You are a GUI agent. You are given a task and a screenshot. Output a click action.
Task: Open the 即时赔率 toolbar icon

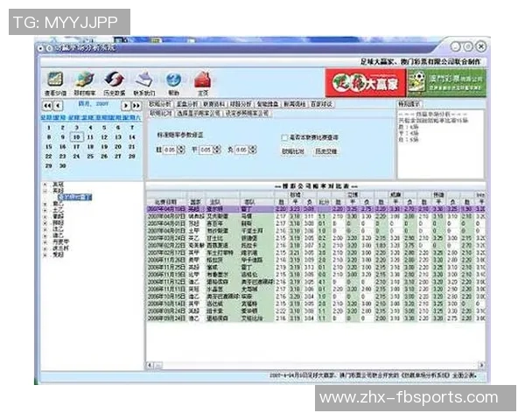[x=85, y=80]
